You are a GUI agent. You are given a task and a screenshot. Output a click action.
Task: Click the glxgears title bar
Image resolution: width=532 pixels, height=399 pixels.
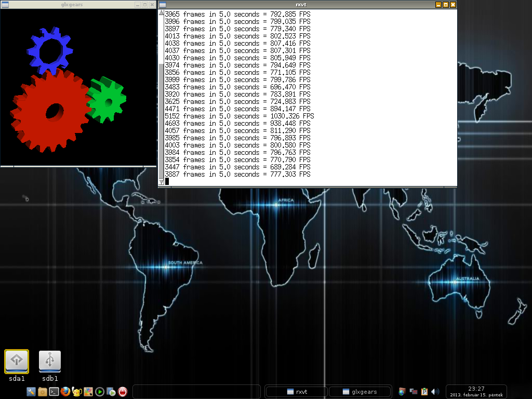coord(72,5)
